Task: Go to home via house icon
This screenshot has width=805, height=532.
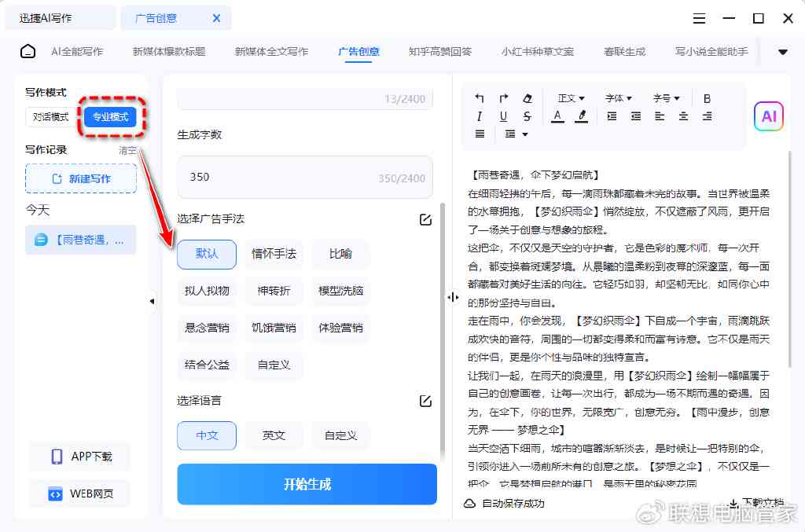Action: pyautogui.click(x=28, y=51)
